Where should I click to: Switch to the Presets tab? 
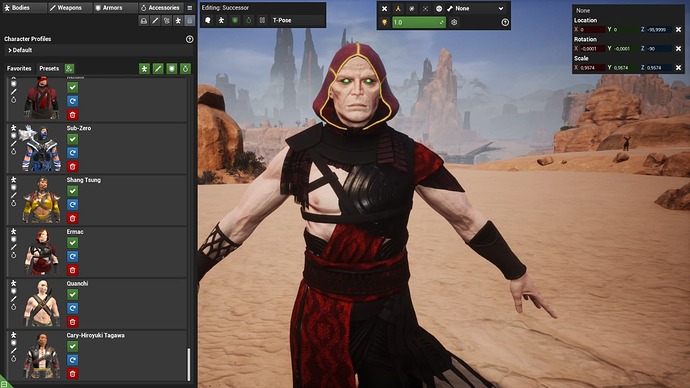[49, 68]
